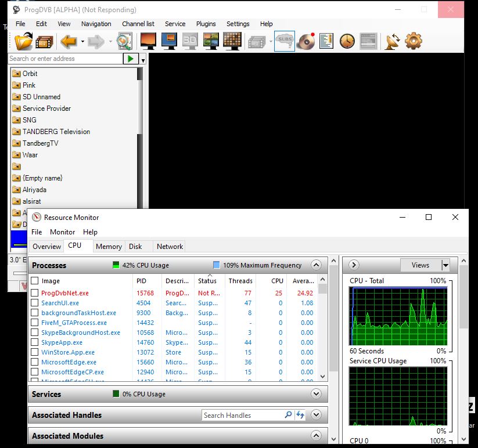Viewport: 478px width, 448px height.
Task: Click the satellite dish toolbar icon
Action: tap(393, 41)
